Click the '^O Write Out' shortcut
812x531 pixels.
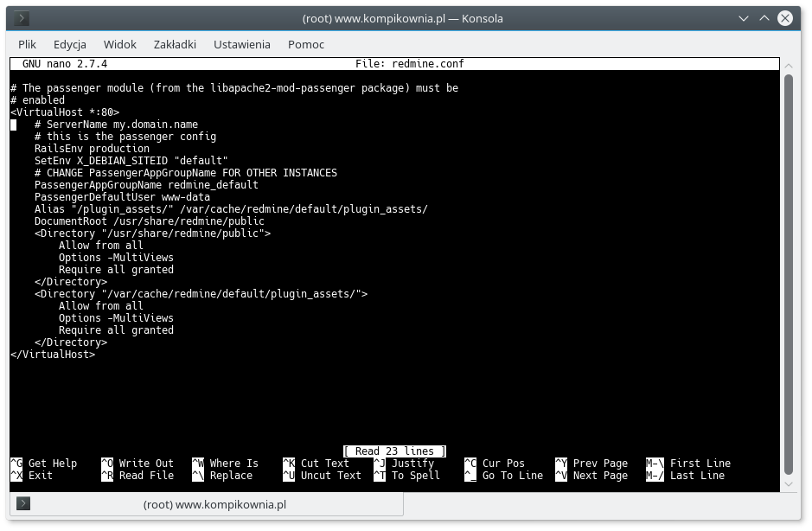(137, 464)
